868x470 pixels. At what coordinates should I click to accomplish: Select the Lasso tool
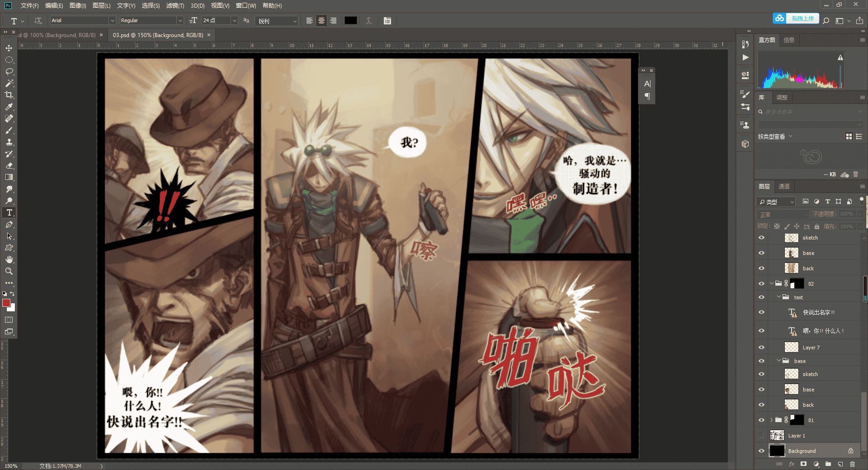point(9,71)
